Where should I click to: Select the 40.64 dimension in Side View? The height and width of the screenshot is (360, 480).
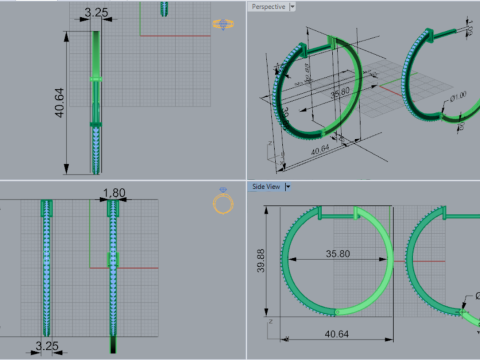(x=337, y=334)
